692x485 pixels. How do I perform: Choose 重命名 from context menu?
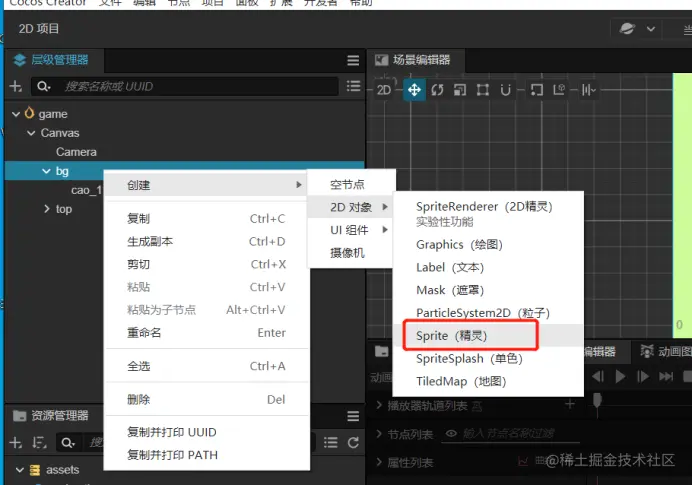207,333
